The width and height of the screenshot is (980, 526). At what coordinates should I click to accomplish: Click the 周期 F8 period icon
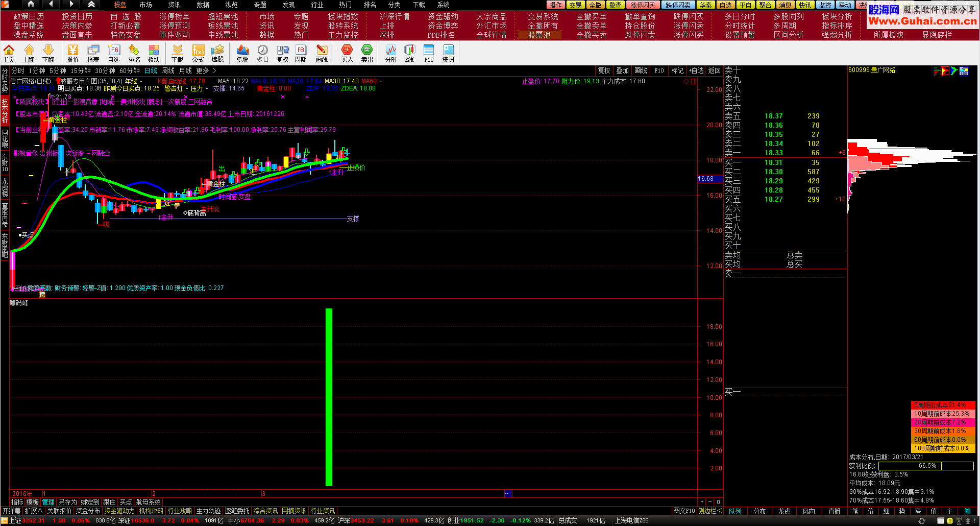(301, 53)
